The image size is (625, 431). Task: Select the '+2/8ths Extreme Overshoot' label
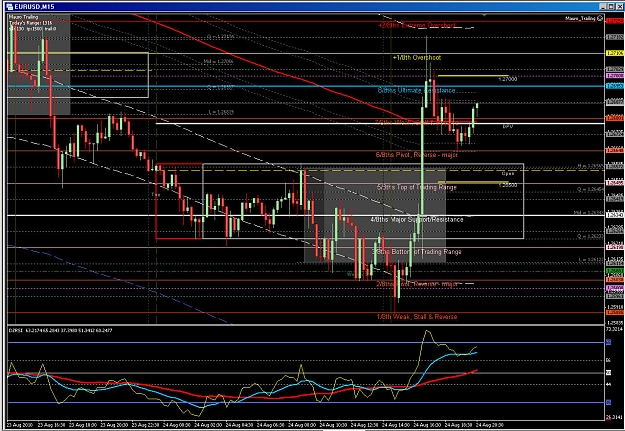[x=417, y=26]
